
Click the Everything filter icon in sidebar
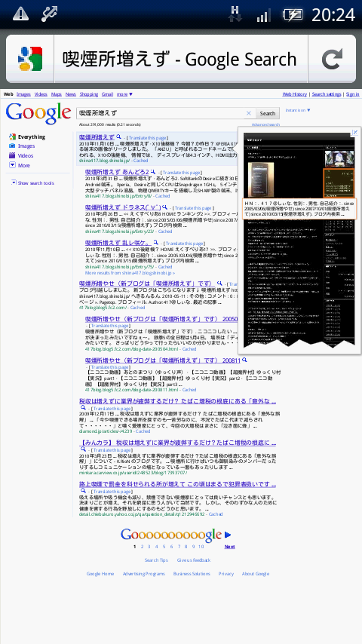pyautogui.click(x=12, y=136)
